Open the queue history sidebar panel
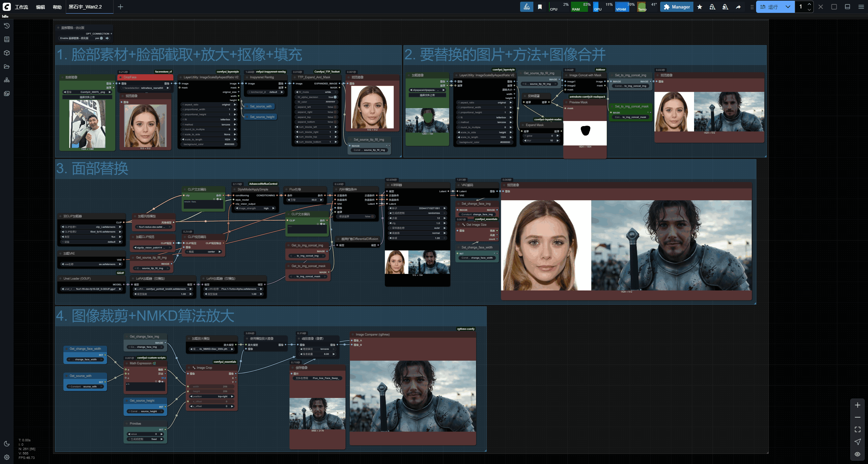This screenshot has height=464, width=868. click(x=6, y=26)
